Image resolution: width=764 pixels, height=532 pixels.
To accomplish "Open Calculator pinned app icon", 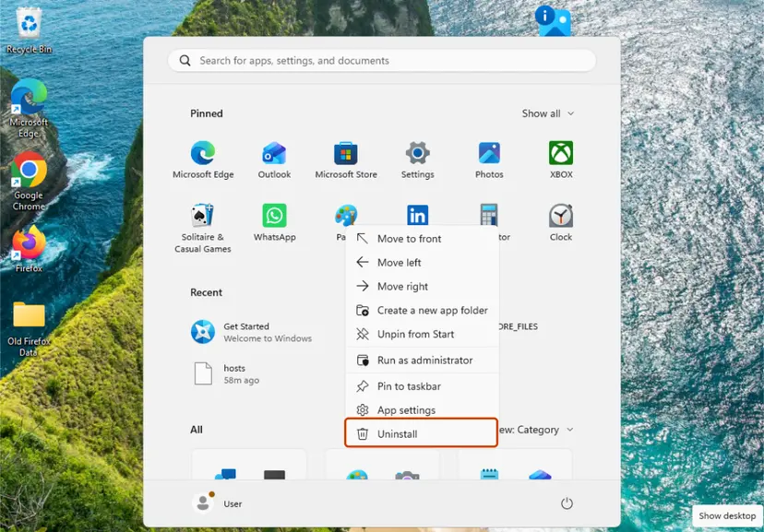I will tap(489, 215).
